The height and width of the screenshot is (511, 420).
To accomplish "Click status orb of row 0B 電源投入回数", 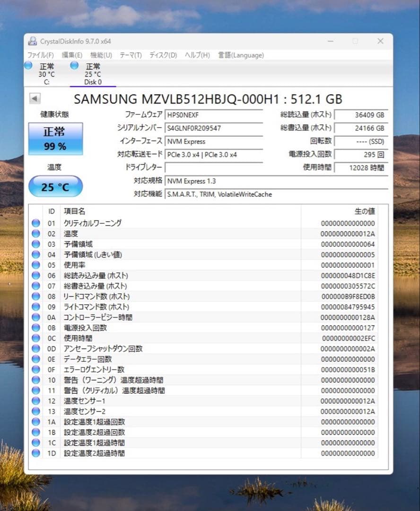I will click(x=36, y=327).
